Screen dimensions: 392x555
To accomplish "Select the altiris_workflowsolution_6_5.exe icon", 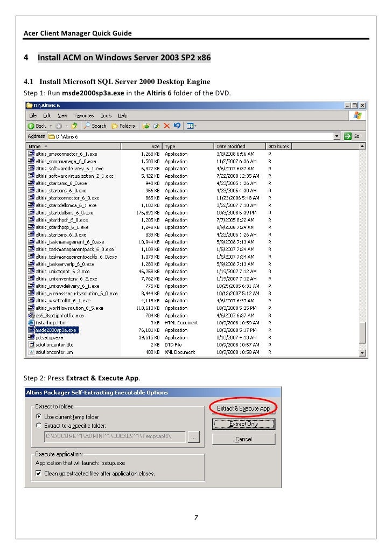I will (x=31, y=308).
